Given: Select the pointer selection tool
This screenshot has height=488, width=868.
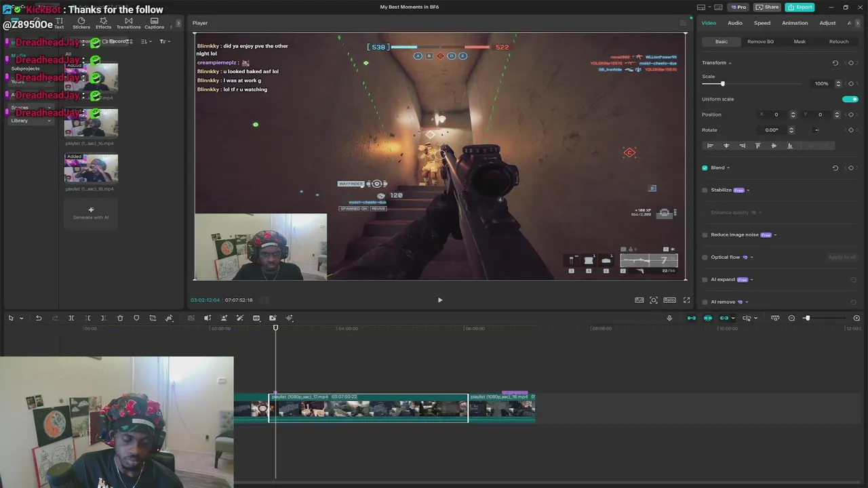Looking at the screenshot, I should 11,318.
